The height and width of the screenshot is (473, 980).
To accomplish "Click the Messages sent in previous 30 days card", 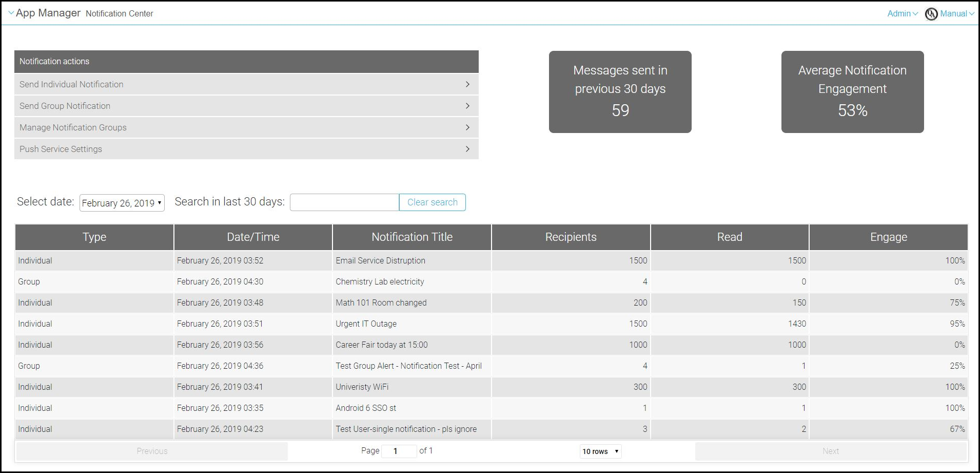I will point(620,92).
